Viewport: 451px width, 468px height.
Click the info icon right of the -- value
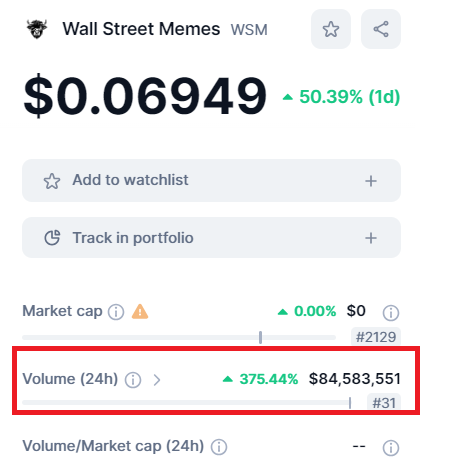[391, 448]
